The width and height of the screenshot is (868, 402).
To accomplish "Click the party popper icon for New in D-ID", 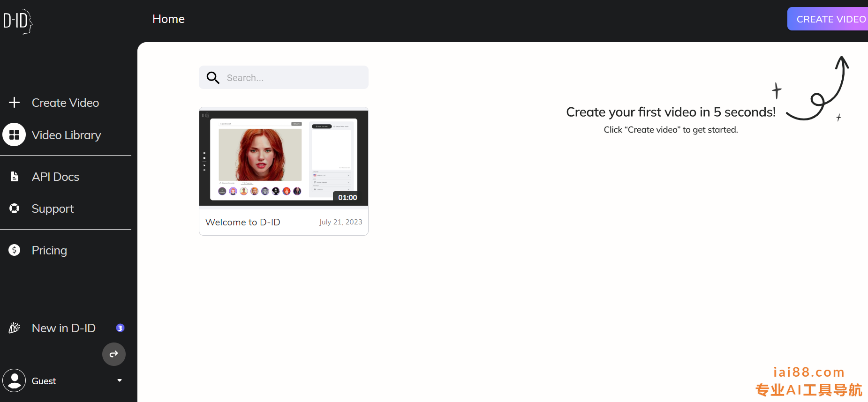I will point(14,328).
